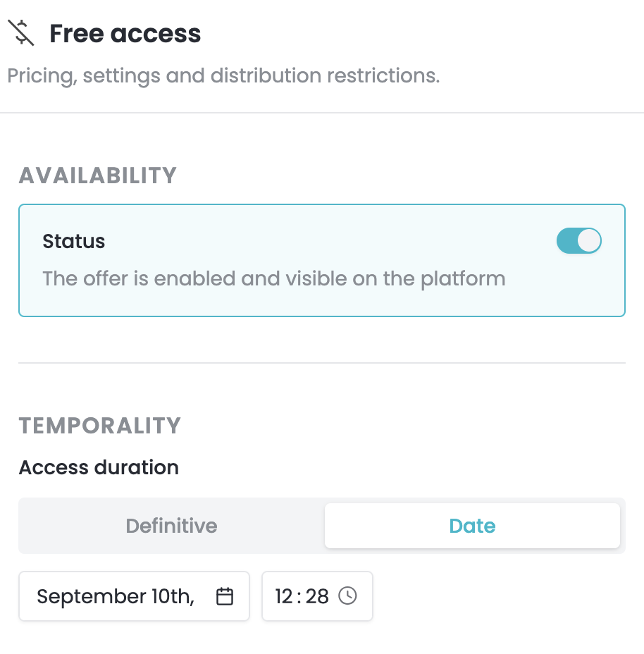Toggle the Status switch off
Image resolution: width=644 pixels, height=654 pixels.
(579, 240)
